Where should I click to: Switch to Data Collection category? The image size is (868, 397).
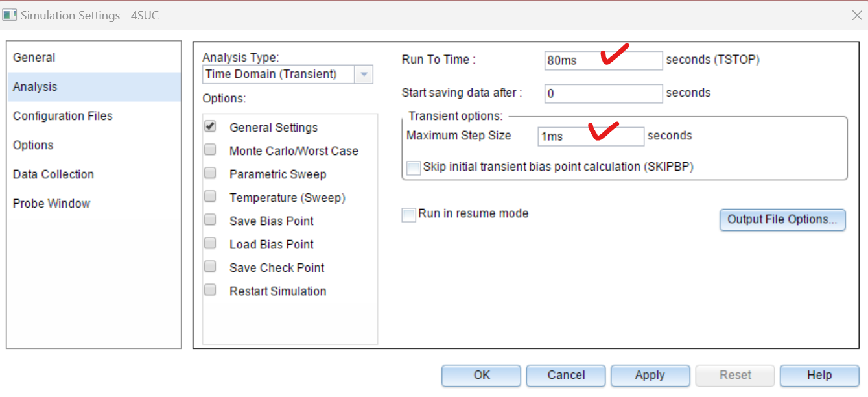(x=94, y=174)
